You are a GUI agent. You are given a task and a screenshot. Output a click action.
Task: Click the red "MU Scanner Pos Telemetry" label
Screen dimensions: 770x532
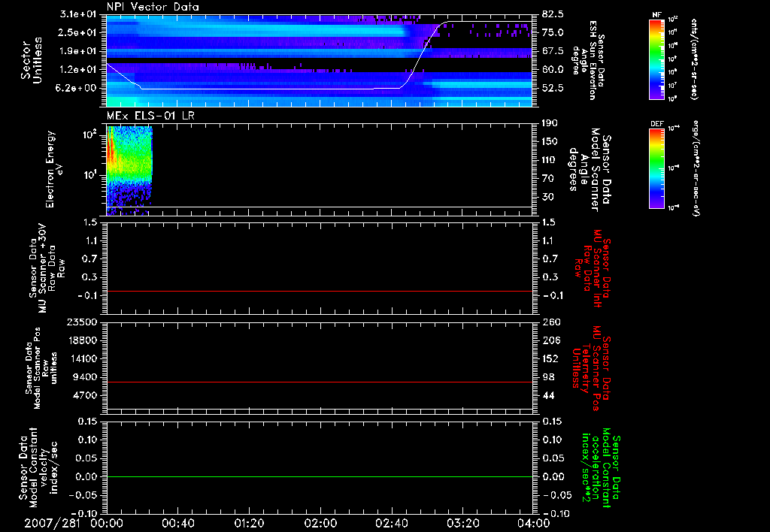coord(591,368)
